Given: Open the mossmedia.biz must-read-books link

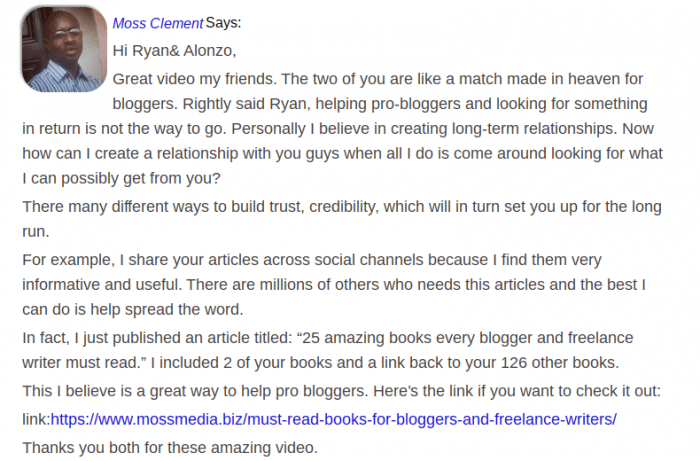Looking at the screenshot, I should coord(333,419).
